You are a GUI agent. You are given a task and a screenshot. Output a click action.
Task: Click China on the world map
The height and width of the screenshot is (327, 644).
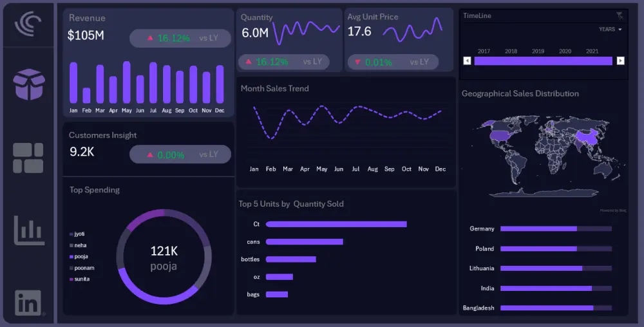click(587, 138)
